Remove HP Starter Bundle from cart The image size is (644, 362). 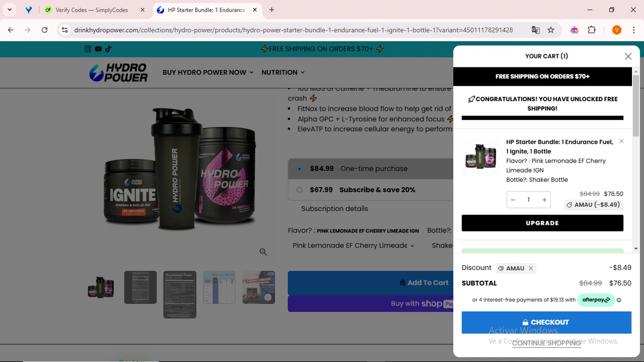click(621, 141)
